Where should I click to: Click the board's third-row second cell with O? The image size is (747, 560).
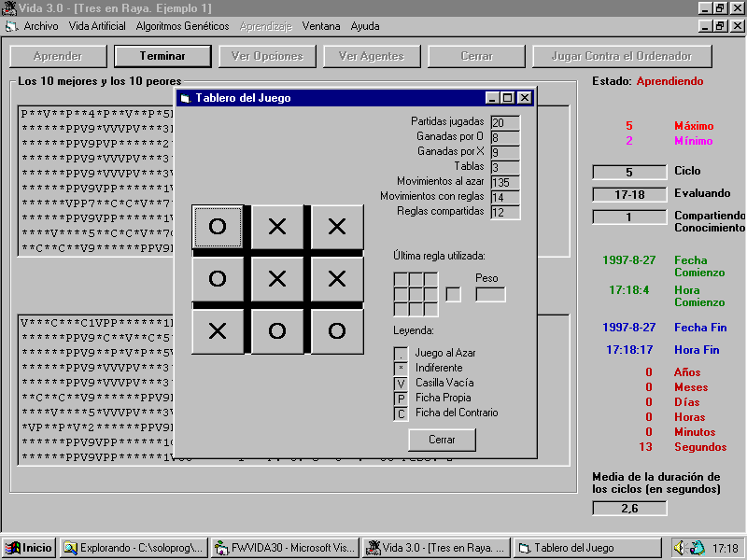[277, 331]
